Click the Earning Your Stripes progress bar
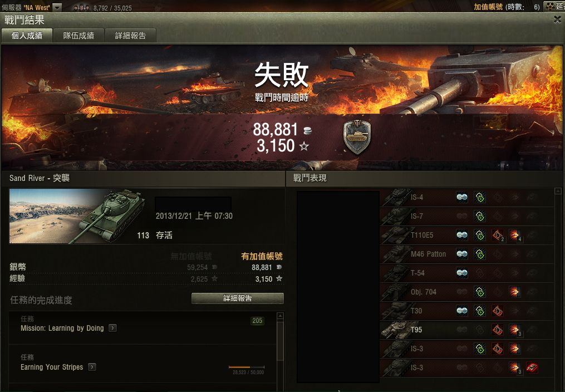The image size is (565, 392). point(247,367)
